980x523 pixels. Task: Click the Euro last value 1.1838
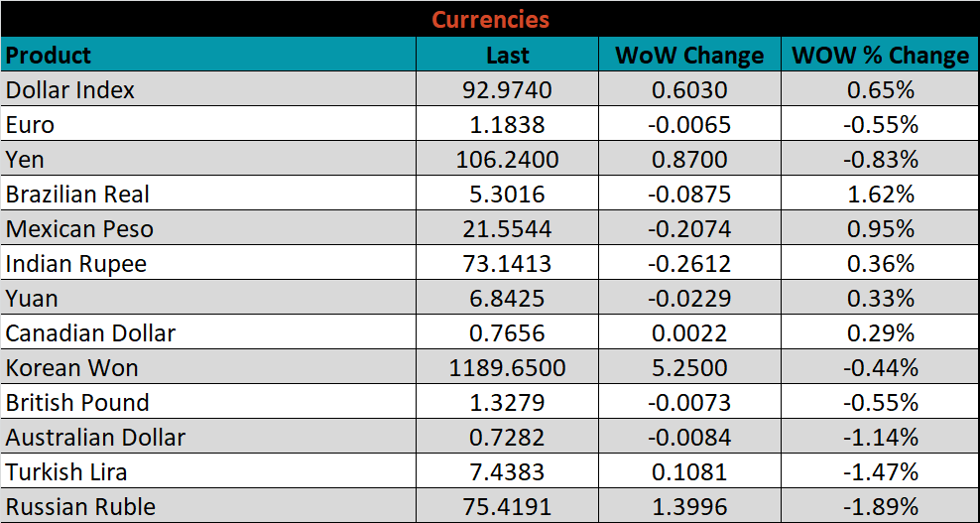(507, 125)
